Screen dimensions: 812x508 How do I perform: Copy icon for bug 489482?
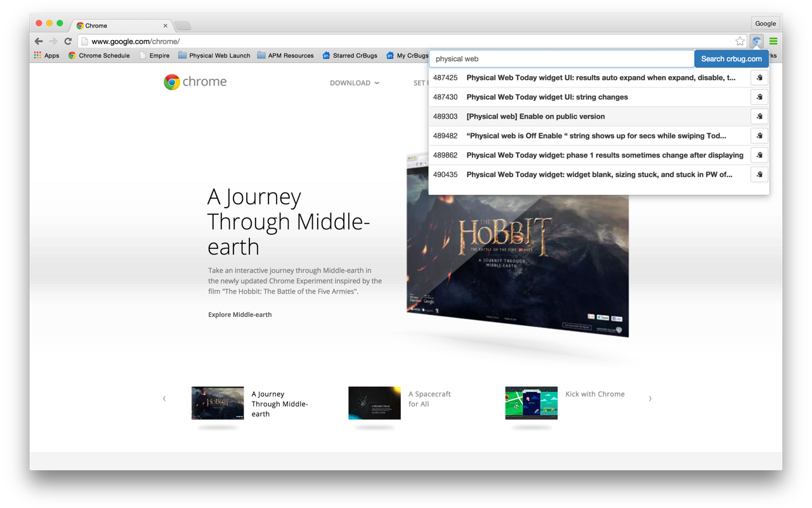coord(759,136)
